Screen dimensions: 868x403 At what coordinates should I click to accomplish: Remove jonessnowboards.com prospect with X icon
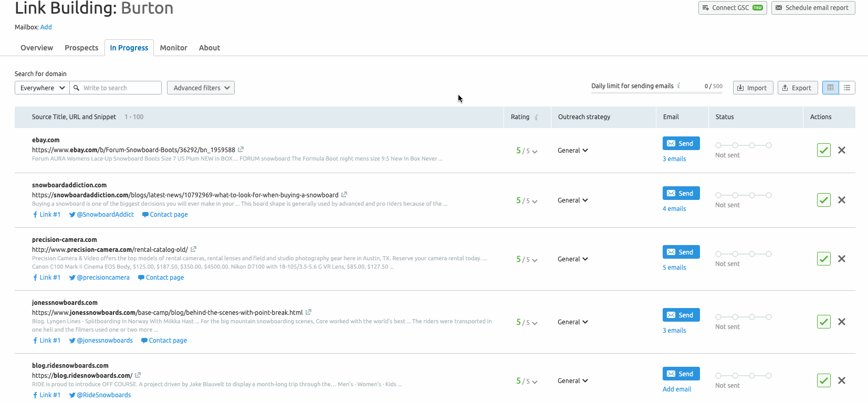click(842, 322)
